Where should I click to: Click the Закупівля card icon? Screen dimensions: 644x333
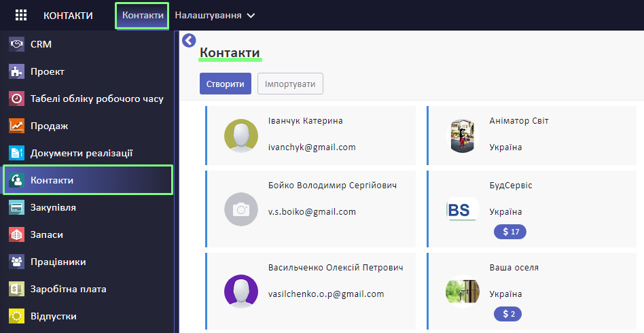[17, 207]
